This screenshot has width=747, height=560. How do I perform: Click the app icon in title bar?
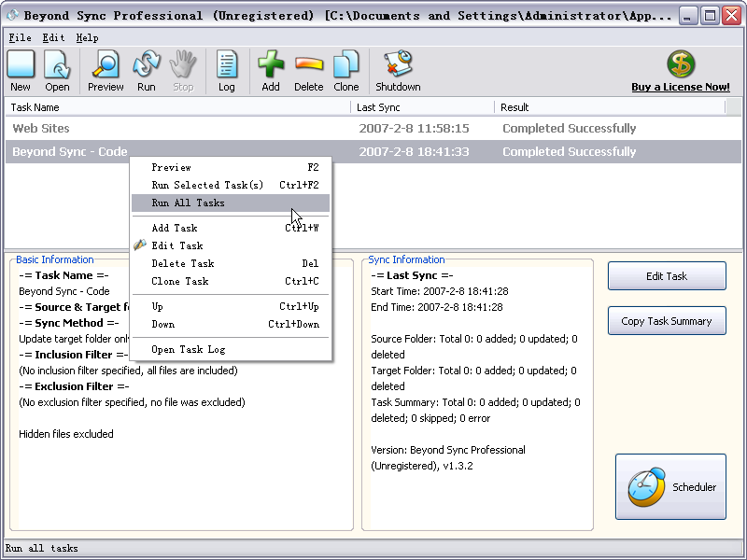[12, 16]
